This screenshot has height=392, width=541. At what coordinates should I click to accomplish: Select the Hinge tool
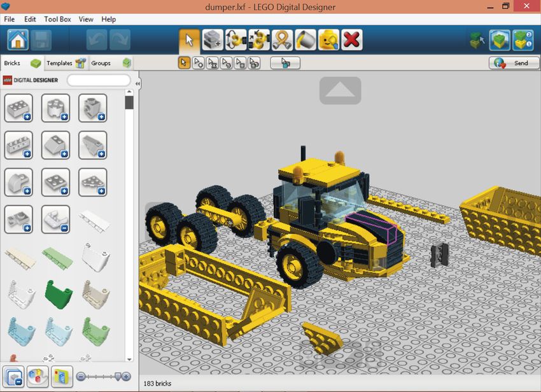(x=235, y=39)
